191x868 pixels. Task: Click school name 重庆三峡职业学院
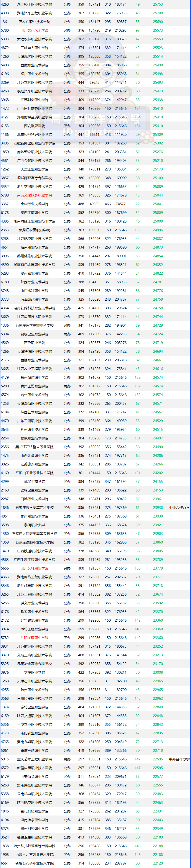(x=35, y=751)
